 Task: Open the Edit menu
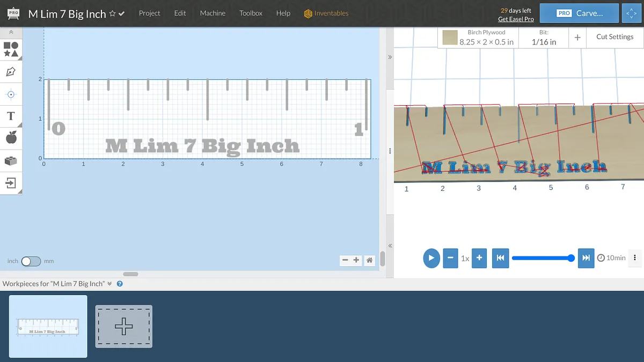pos(180,13)
